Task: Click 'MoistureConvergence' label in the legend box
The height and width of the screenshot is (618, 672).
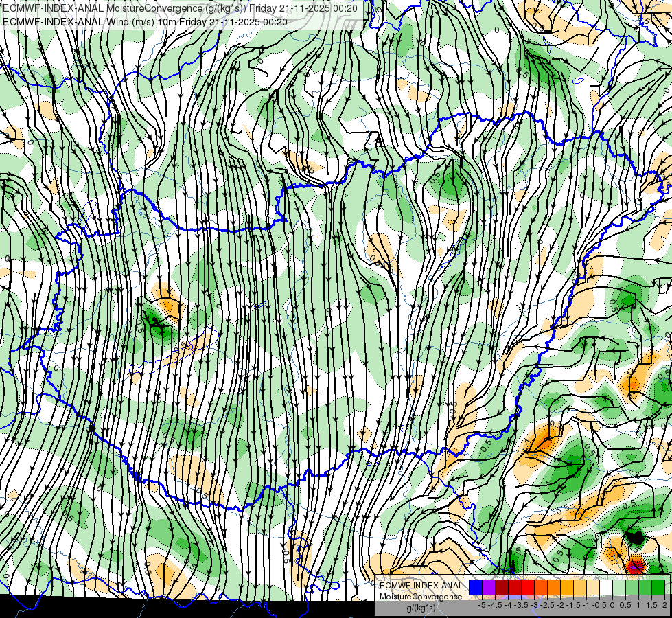Action: click(421, 597)
